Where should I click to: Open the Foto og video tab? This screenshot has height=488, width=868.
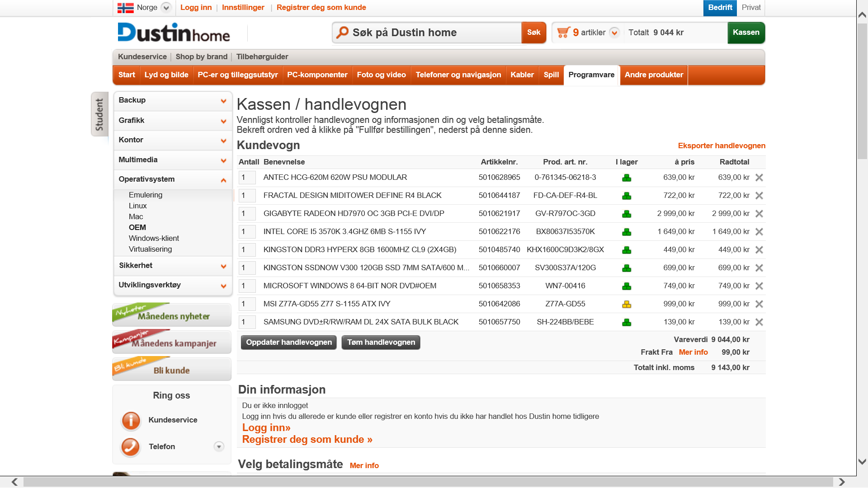(382, 75)
